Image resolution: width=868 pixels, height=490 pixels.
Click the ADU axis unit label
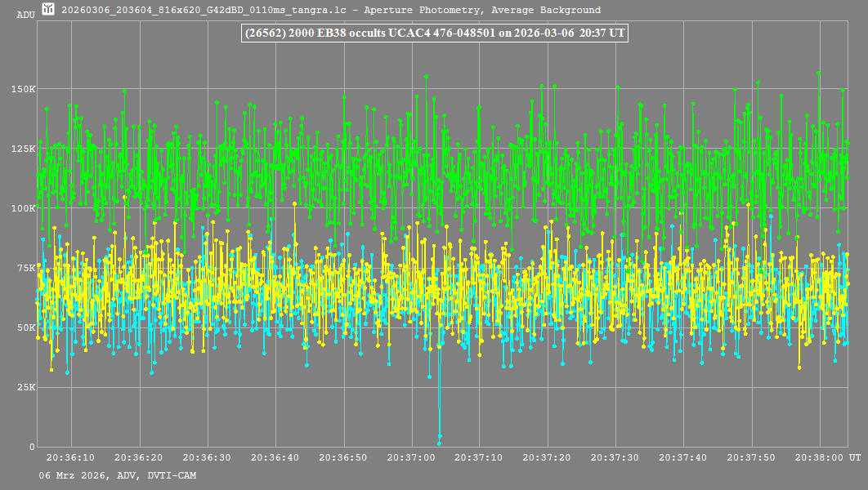(26, 15)
